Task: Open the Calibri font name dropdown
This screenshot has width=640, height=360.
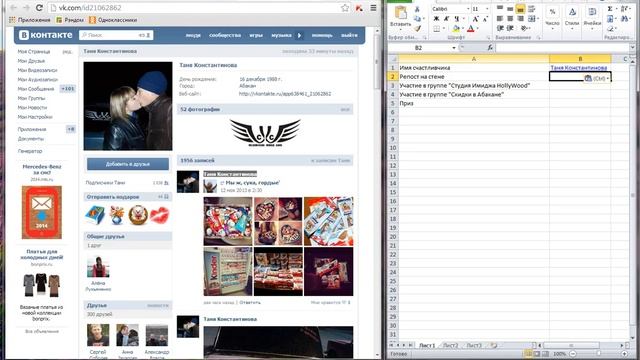Action: coord(468,9)
